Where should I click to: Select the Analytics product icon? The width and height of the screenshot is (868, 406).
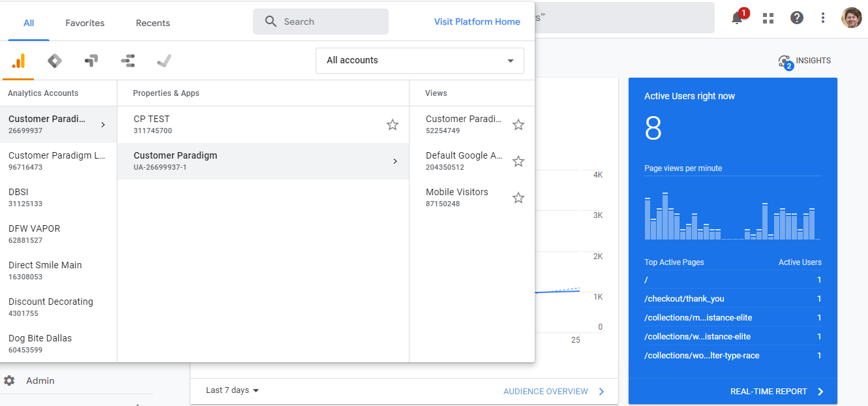click(18, 61)
